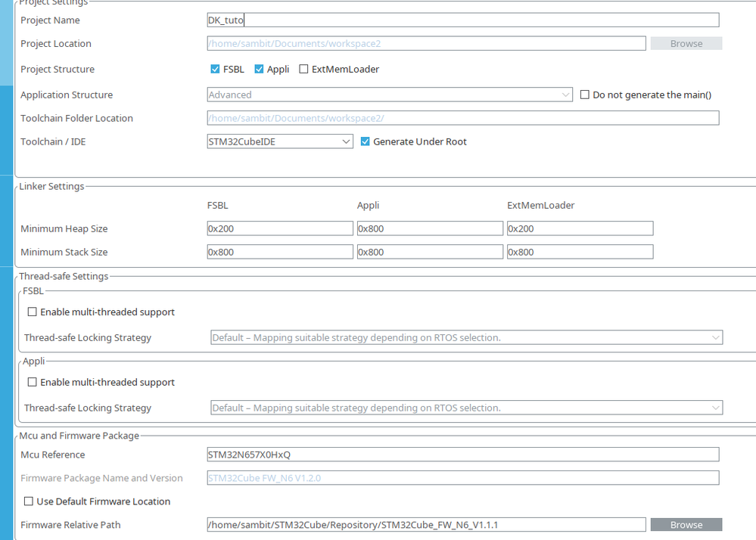
Task: Click the FSBL Minimum Heap Size field
Action: tap(280, 229)
